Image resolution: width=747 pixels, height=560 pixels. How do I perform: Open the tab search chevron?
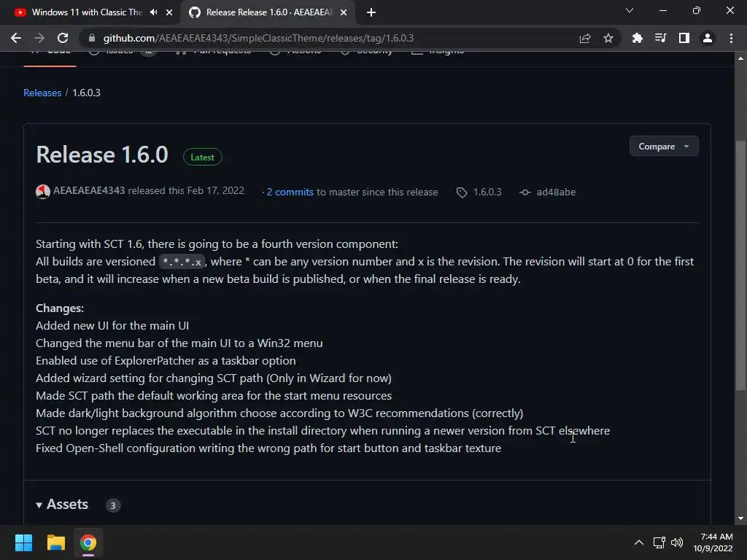(x=630, y=10)
